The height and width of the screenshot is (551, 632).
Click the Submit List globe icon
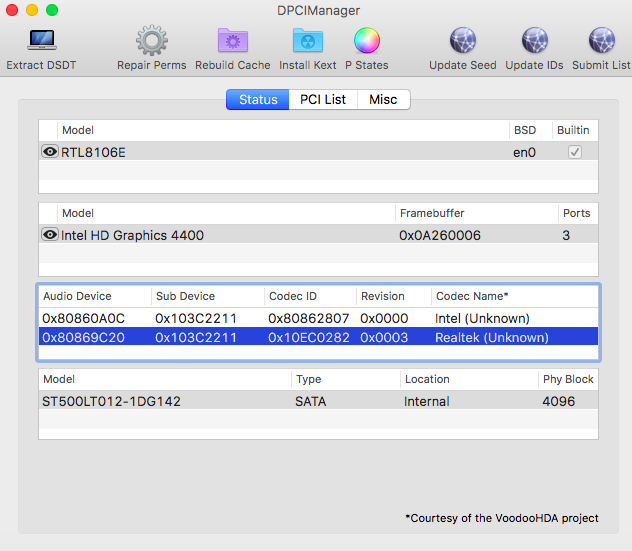(602, 41)
